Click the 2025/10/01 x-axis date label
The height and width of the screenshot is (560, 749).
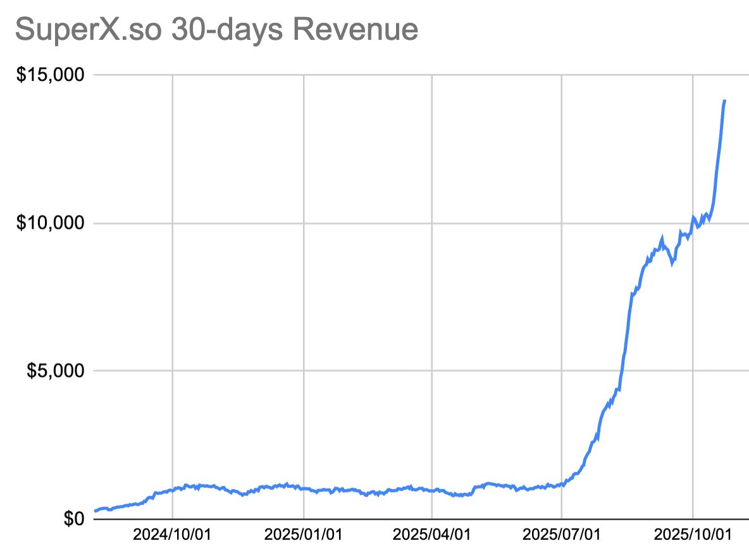tap(693, 534)
